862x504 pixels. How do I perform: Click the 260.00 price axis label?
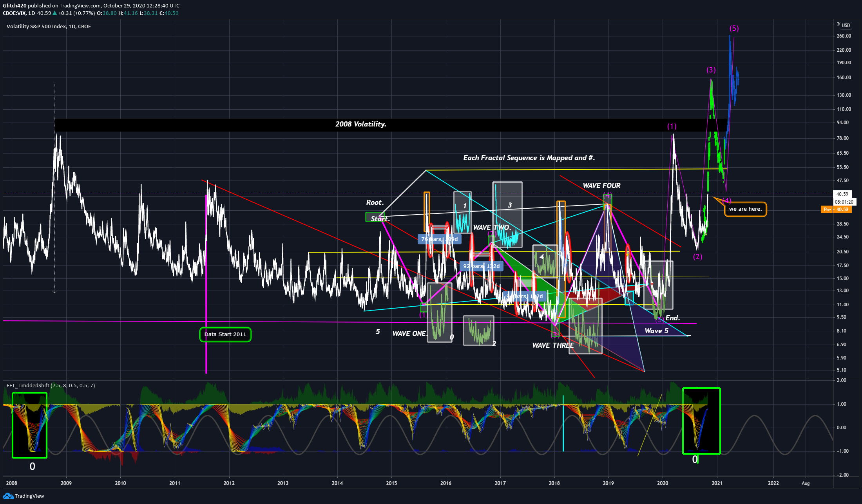click(844, 36)
